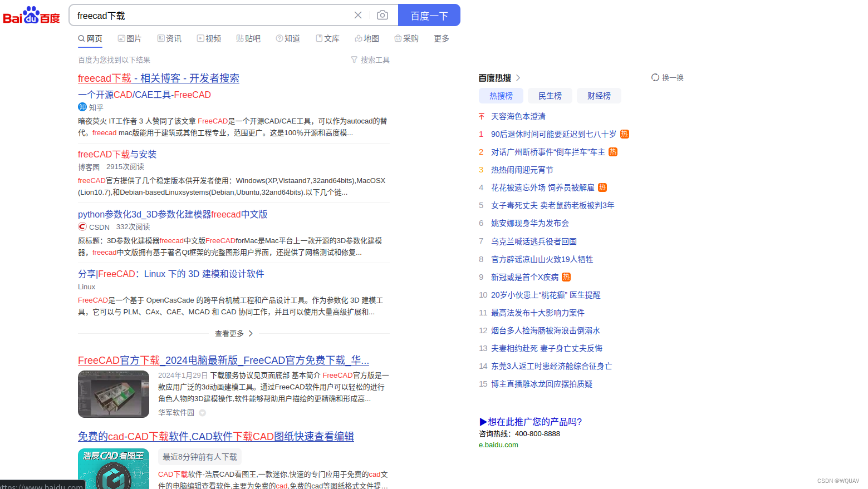Open the 知道 tab
The height and width of the screenshot is (489, 868).
click(x=288, y=38)
